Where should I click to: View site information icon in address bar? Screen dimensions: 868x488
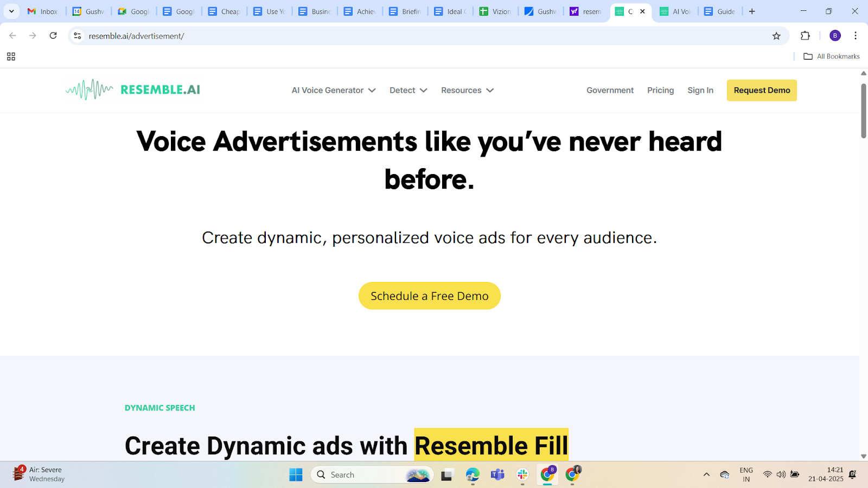(78, 36)
